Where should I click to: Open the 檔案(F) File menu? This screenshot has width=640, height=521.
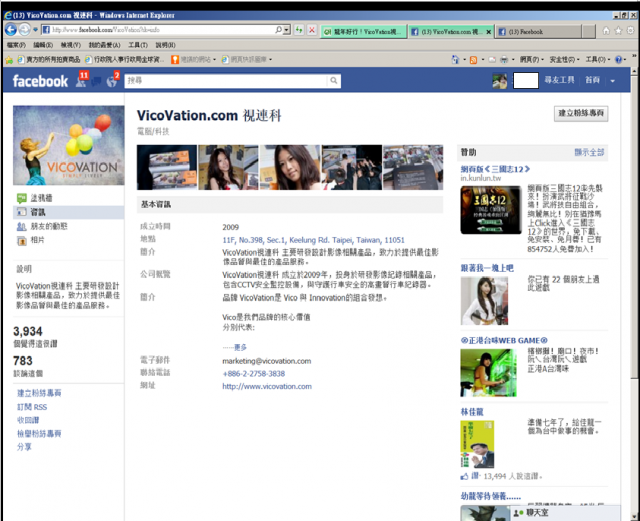coord(16,45)
